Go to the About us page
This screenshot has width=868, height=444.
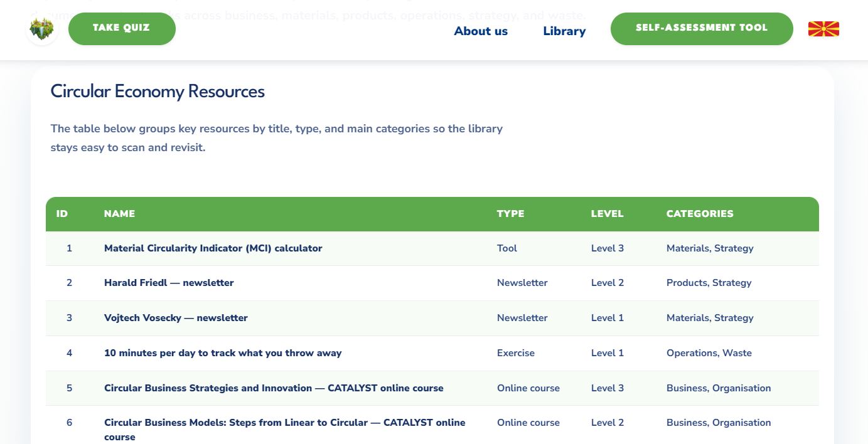pyautogui.click(x=481, y=31)
